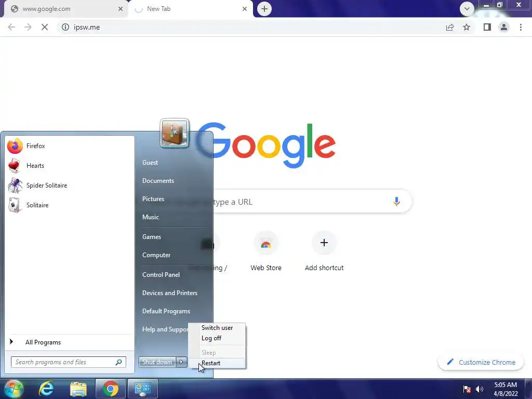
Task: Go back in Chrome
Action: 11,27
